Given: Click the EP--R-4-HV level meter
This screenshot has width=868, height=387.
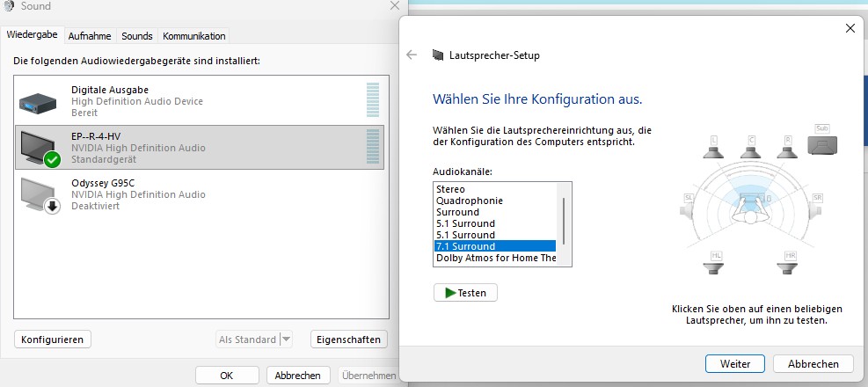Looking at the screenshot, I should [x=373, y=147].
